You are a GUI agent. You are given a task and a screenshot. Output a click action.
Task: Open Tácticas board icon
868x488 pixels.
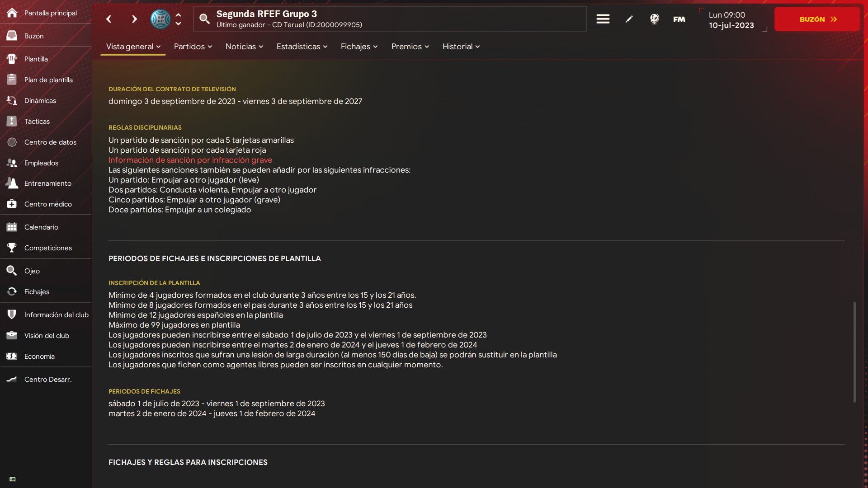coord(12,121)
